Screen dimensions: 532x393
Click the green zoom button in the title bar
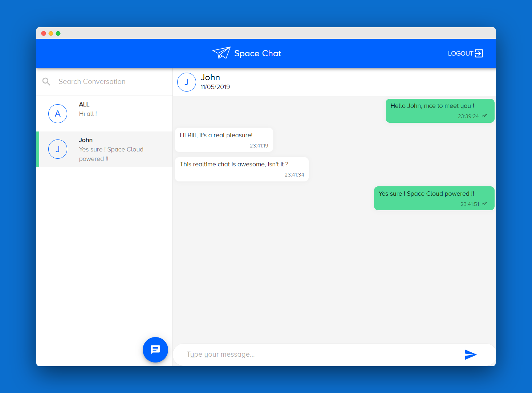[58, 33]
